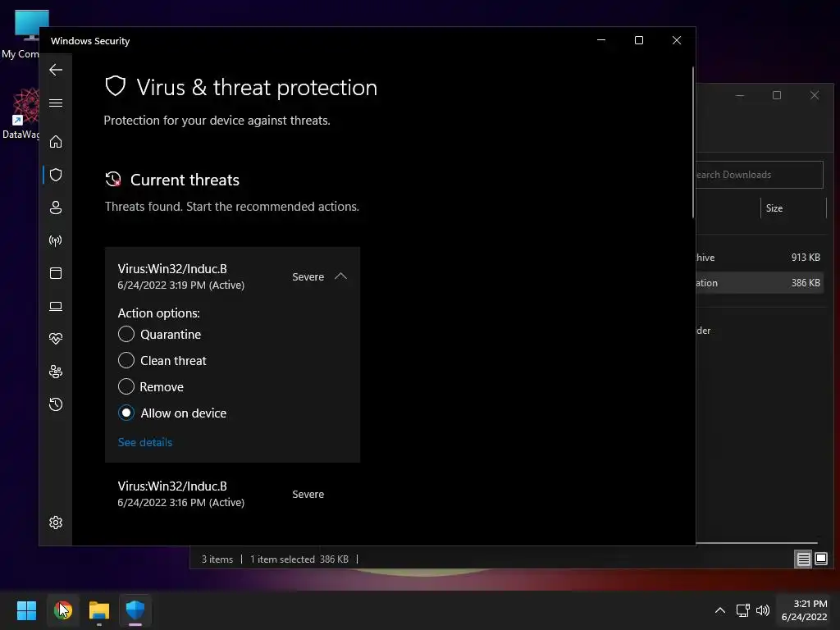Open Device performance & health heart icon
Screen dimensions: 840x630
(x=56, y=339)
